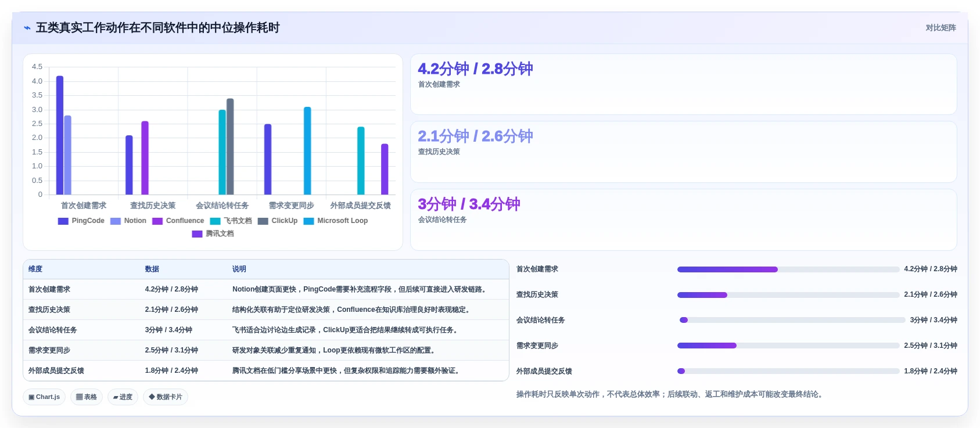Click the table note starting with 飞书适合边讨论边生成记录
This screenshot has width=980, height=428.
coord(347,330)
